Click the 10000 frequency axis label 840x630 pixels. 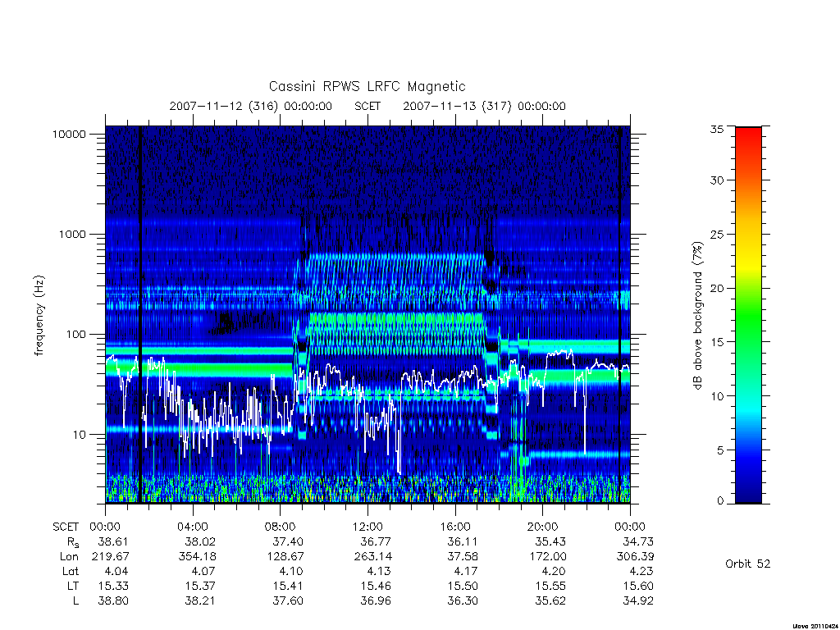(x=69, y=135)
